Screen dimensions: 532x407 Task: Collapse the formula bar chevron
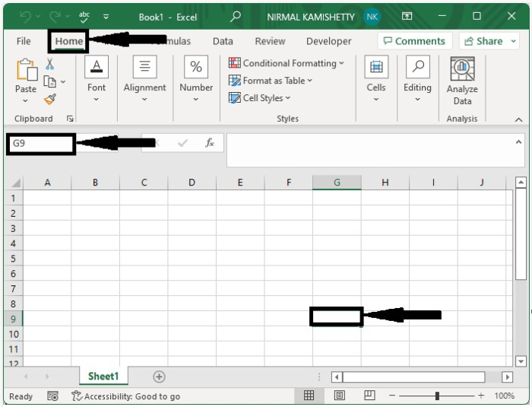(x=518, y=142)
